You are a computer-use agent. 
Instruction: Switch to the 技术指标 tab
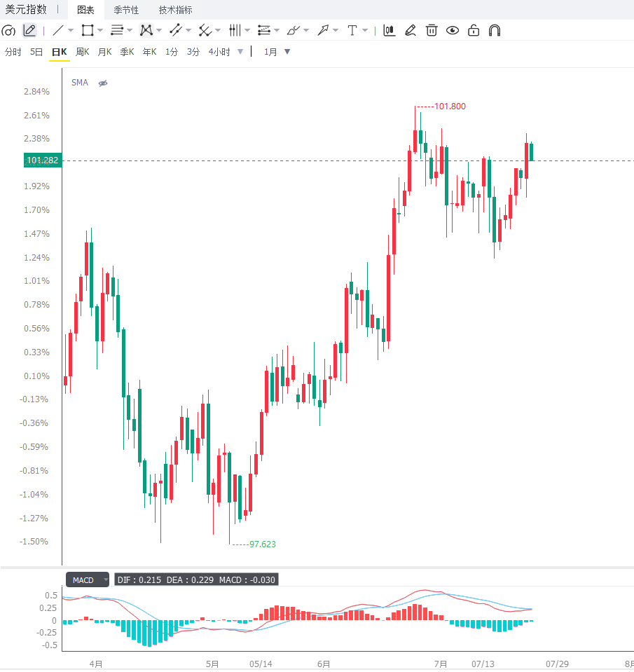tap(175, 10)
